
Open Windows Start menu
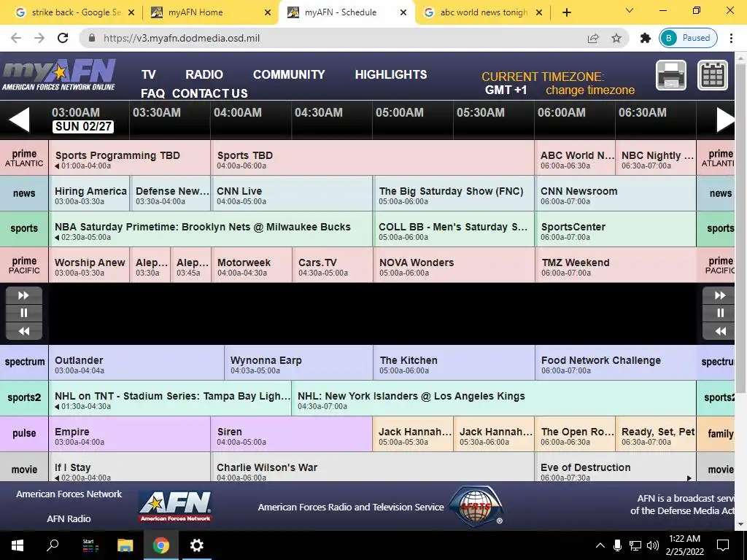click(x=18, y=545)
